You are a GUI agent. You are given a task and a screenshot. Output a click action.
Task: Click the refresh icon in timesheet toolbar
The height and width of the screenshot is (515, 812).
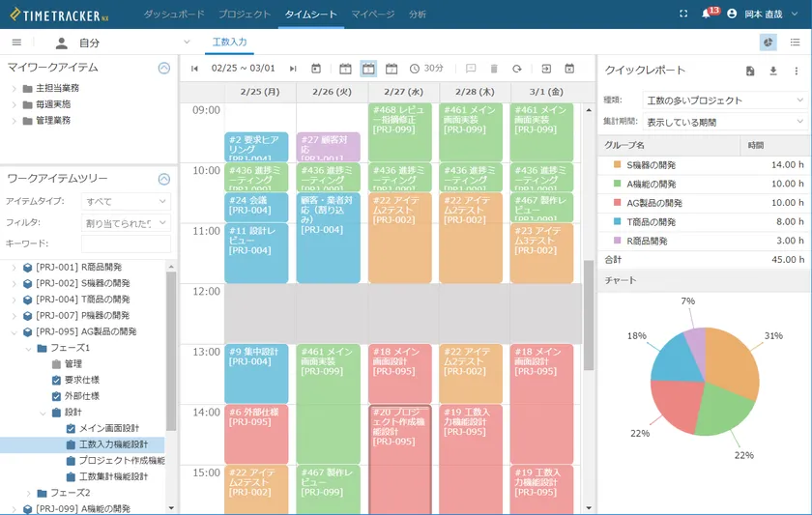(x=517, y=69)
